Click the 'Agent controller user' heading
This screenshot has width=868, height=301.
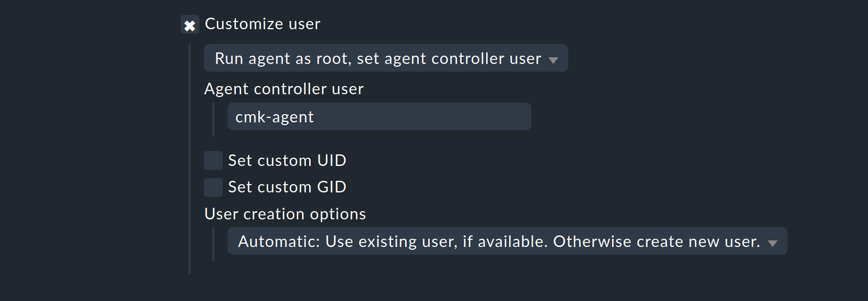point(284,89)
